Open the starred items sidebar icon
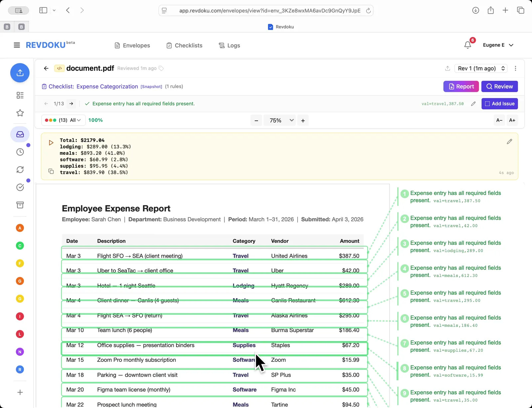Viewport: 532px width, 408px height. click(x=20, y=113)
